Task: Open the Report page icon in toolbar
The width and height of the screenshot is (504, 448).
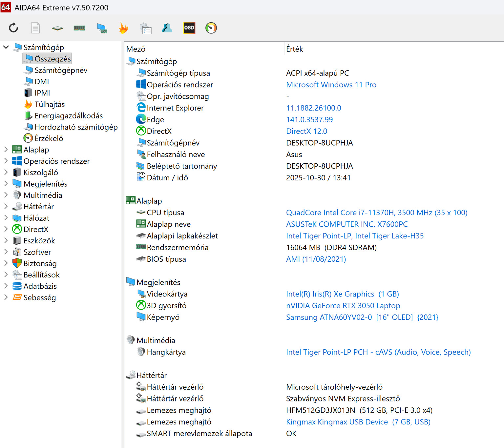Action: (35, 28)
